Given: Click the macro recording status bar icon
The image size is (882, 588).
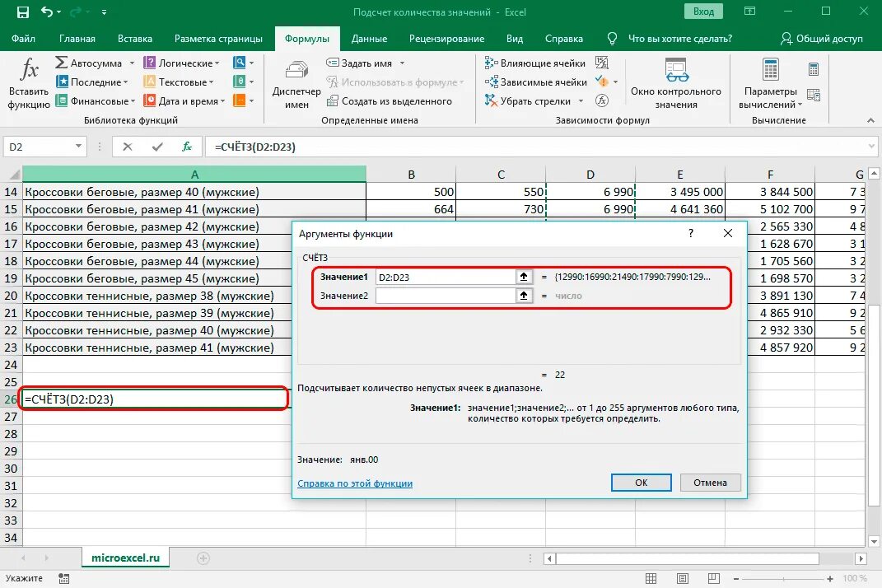Looking at the screenshot, I should (63, 578).
